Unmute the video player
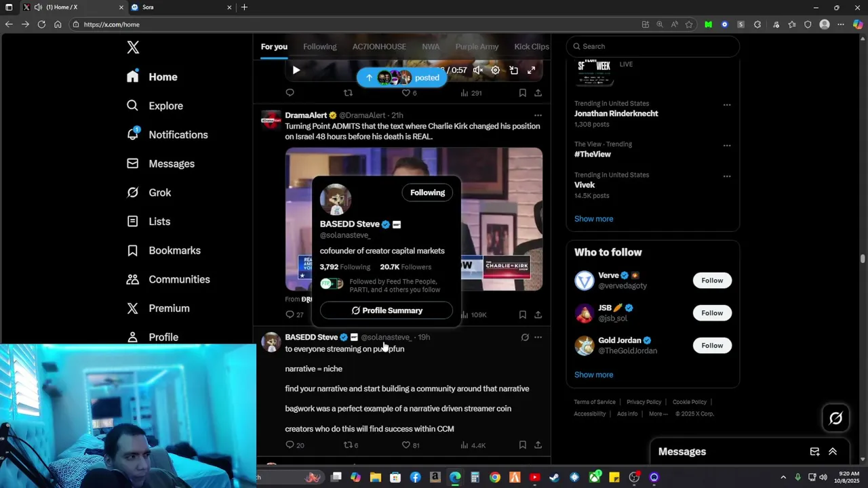 pyautogui.click(x=478, y=70)
